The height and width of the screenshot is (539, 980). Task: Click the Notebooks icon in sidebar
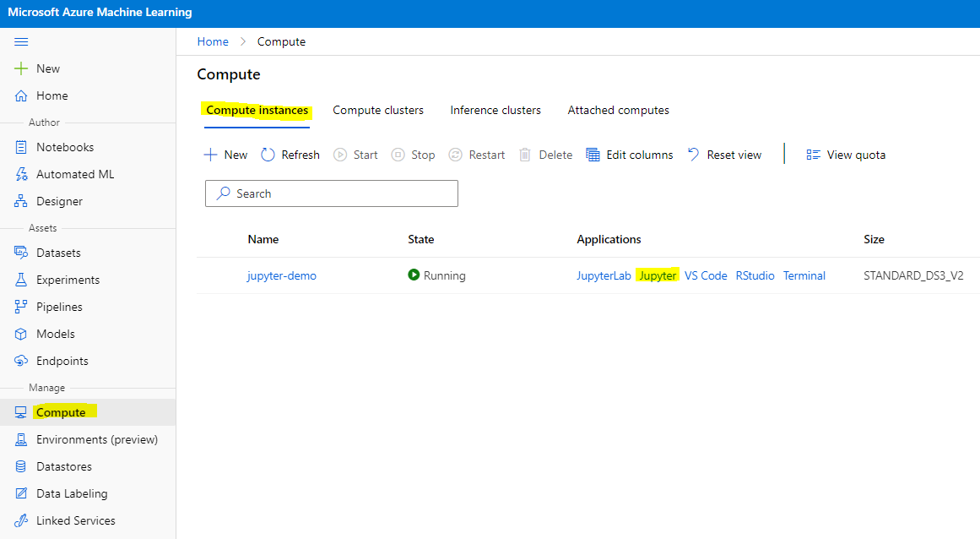pos(22,147)
